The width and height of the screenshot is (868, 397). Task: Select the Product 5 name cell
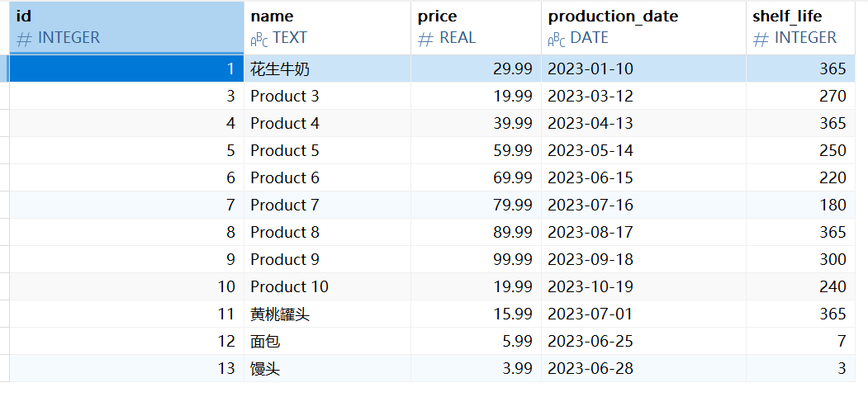[327, 150]
